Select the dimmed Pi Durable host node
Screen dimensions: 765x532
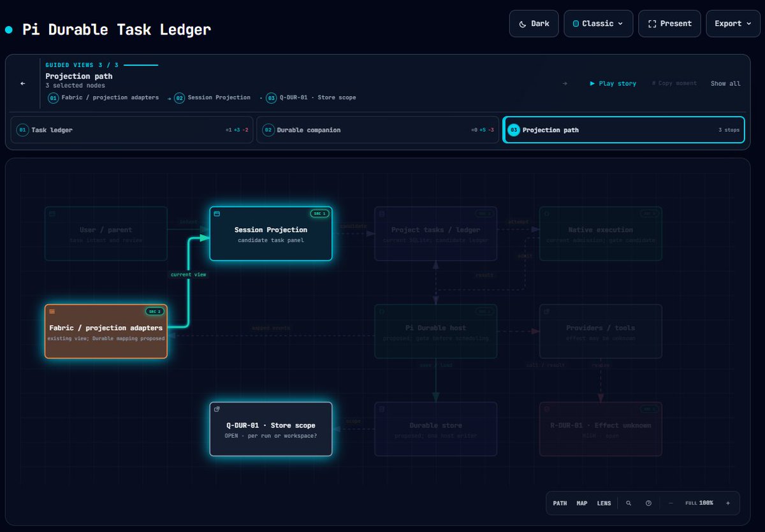(x=436, y=331)
